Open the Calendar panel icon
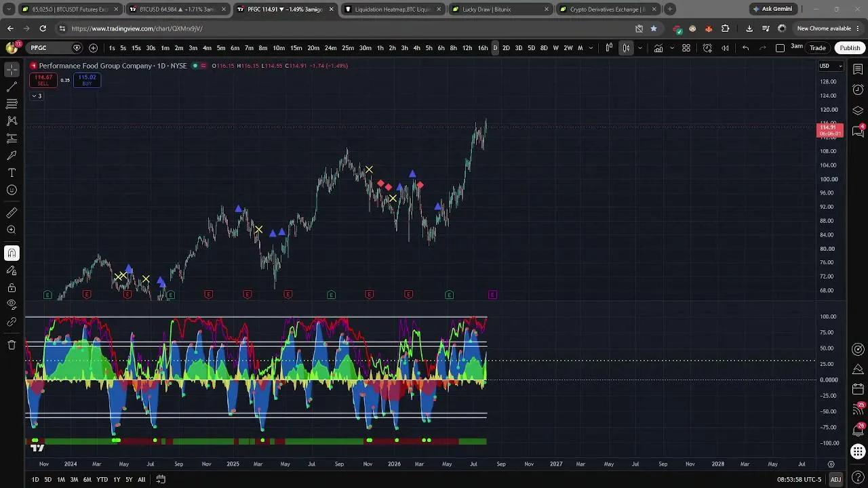Image resolution: width=868 pixels, height=488 pixels. point(858,390)
